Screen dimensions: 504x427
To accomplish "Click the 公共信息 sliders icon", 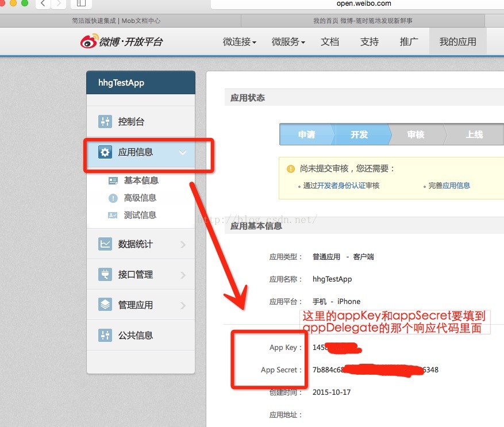I will [x=105, y=335].
